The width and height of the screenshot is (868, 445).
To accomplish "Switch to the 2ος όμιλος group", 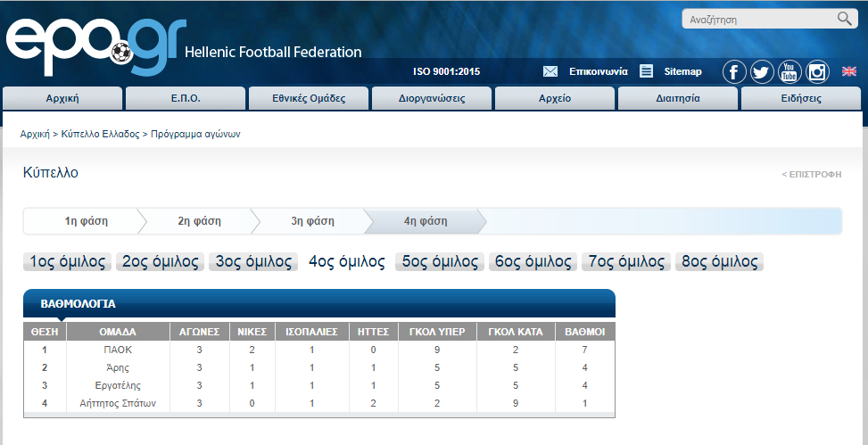I will [x=160, y=261].
